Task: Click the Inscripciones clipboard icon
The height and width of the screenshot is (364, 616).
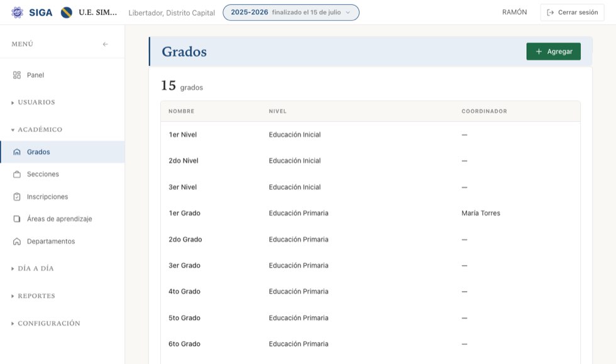Action: [x=17, y=197]
